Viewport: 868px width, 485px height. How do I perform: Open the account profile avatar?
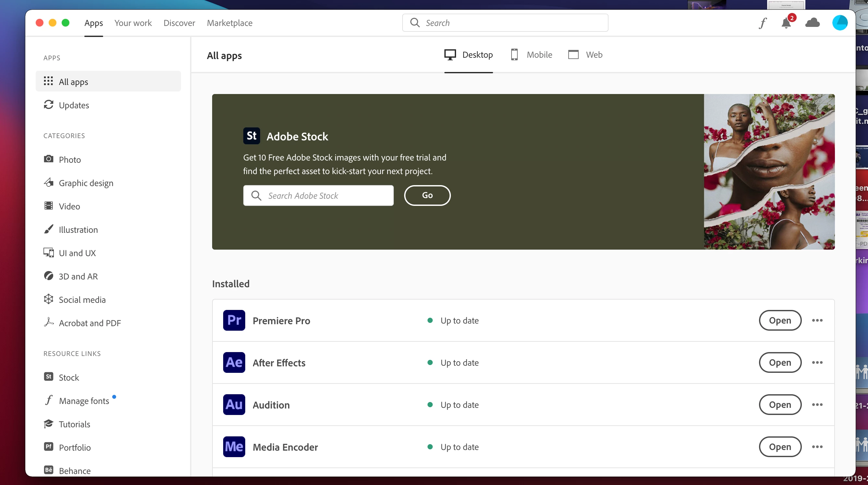[840, 23]
